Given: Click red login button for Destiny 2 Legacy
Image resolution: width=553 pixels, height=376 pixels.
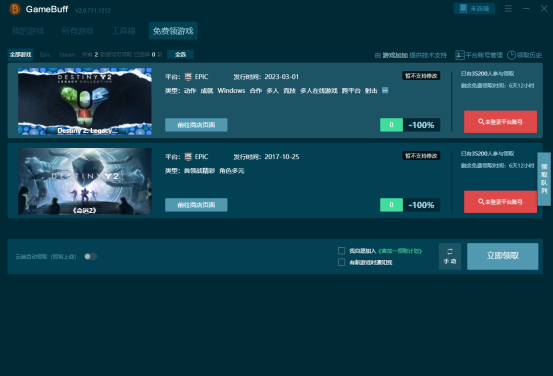Looking at the screenshot, I should pos(500,122).
